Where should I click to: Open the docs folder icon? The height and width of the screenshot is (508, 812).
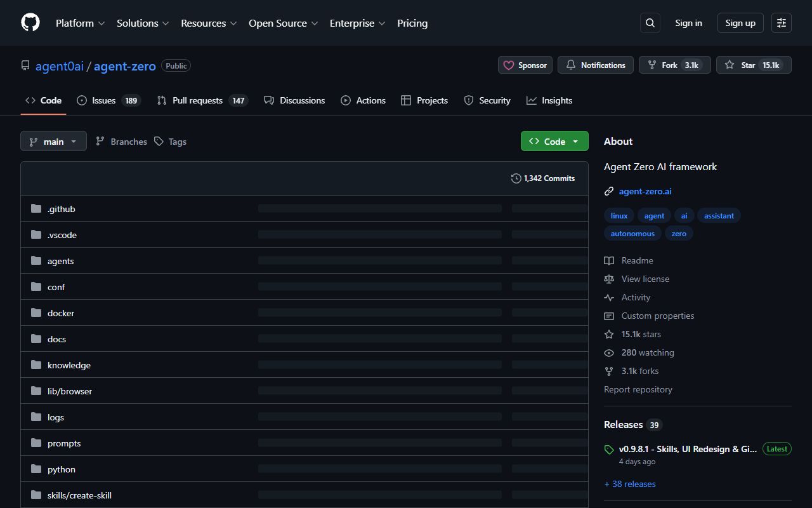36,338
